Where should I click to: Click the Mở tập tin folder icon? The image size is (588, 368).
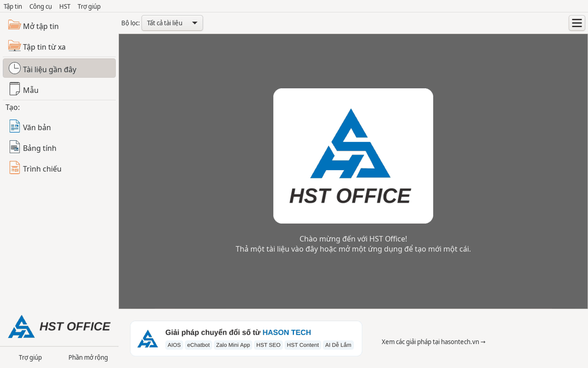coord(14,25)
